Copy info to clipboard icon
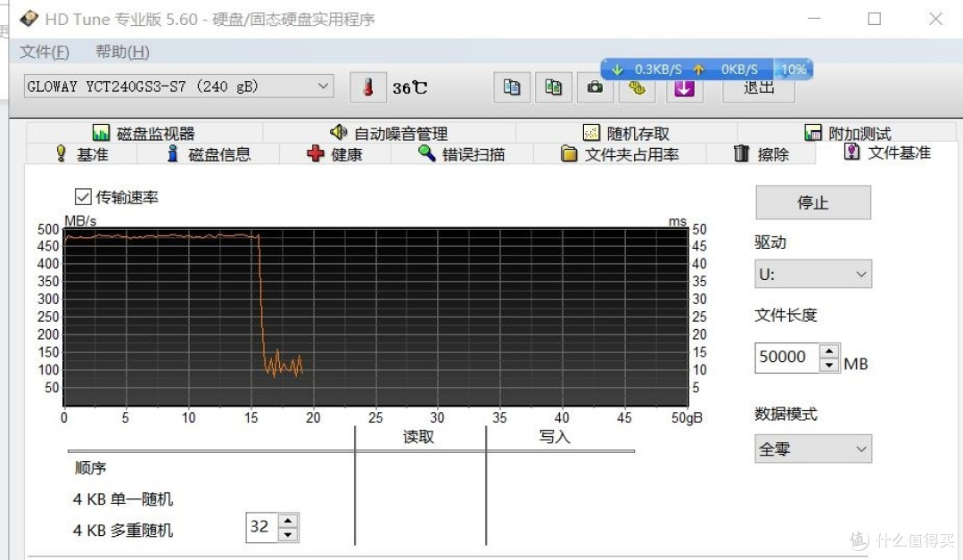This screenshot has width=963, height=560. [x=512, y=87]
